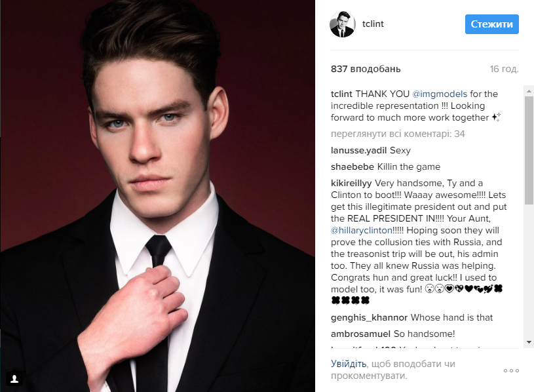This screenshot has height=392, width=534.
Task: Open the @hillaryclinton mention link
Action: [x=362, y=231]
